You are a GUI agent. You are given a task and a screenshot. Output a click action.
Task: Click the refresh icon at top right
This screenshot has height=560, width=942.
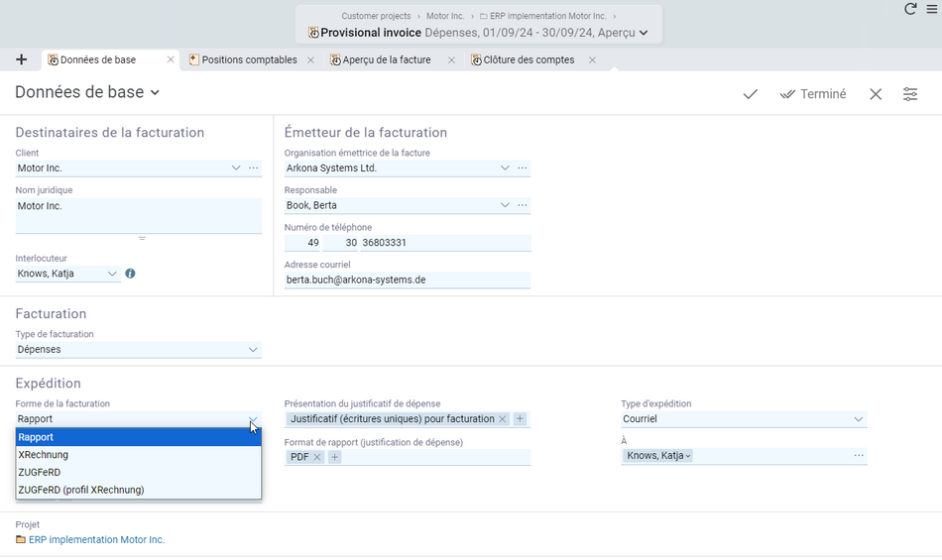pyautogui.click(x=910, y=8)
